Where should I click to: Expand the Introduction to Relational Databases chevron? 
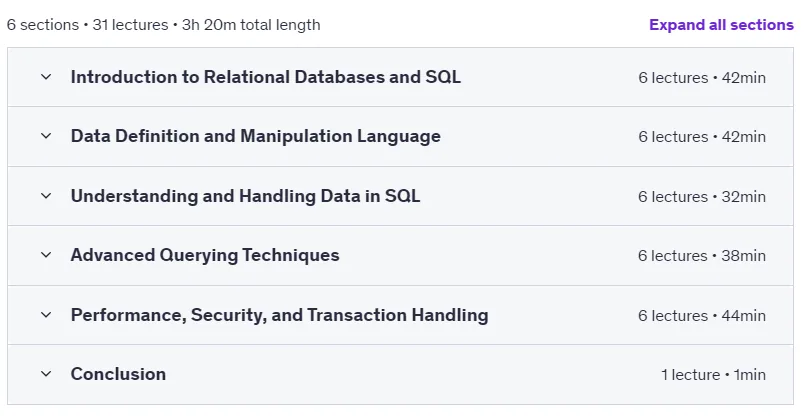point(46,77)
